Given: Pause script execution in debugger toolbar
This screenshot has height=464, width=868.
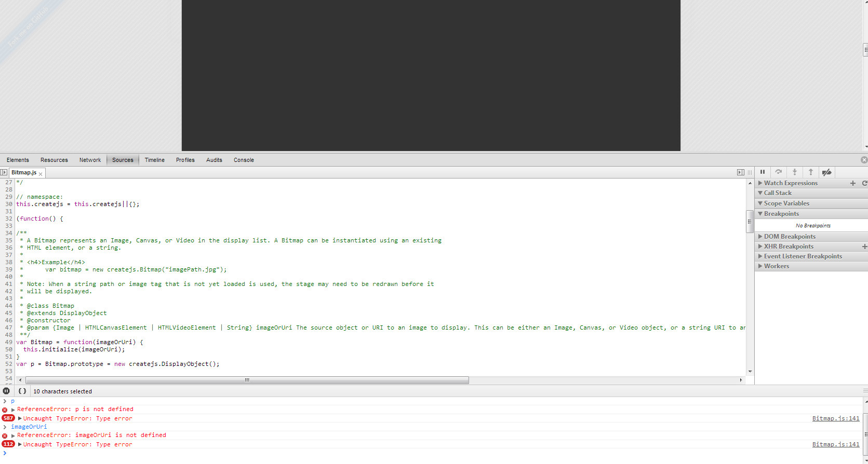Looking at the screenshot, I should [x=763, y=172].
